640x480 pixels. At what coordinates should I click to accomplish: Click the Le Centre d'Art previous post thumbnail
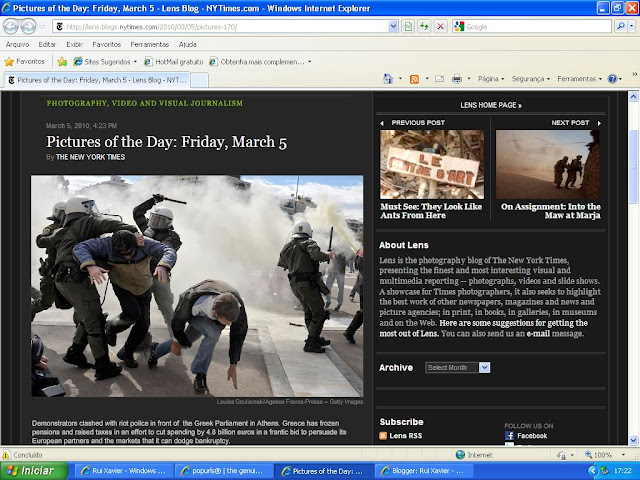[432, 164]
